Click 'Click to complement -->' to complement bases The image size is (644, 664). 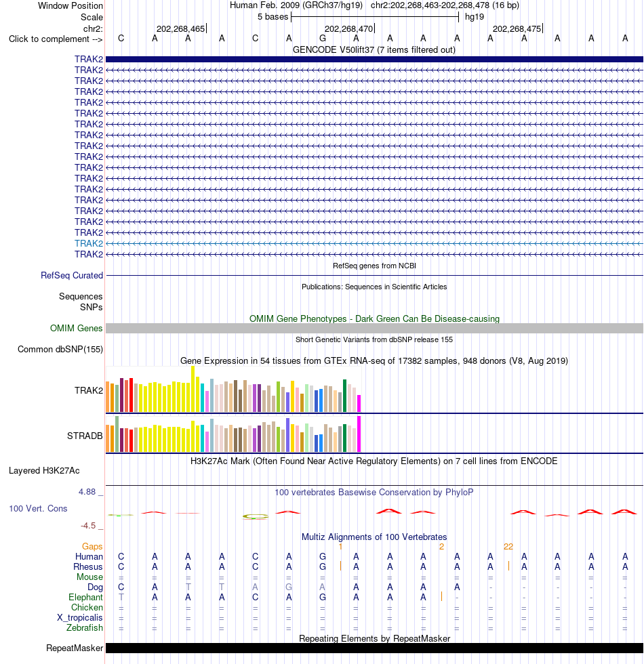[x=56, y=39]
